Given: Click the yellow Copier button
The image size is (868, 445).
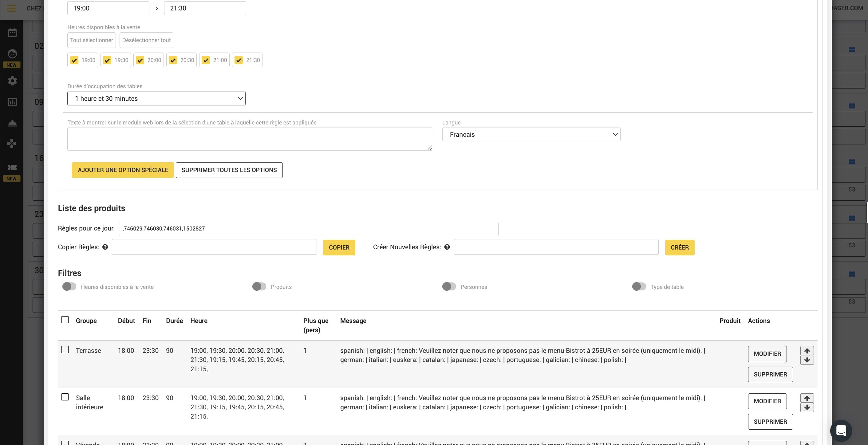Looking at the screenshot, I should coord(339,248).
